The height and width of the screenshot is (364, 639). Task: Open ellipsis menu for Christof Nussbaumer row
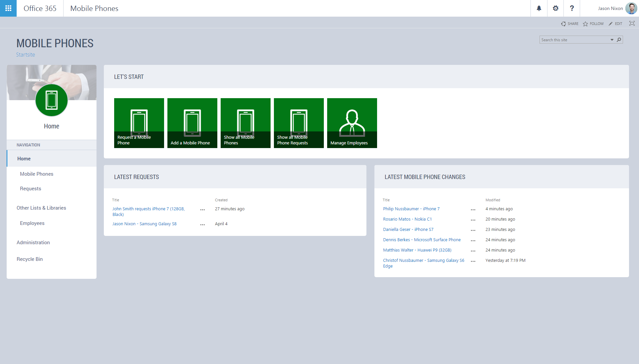473,261
